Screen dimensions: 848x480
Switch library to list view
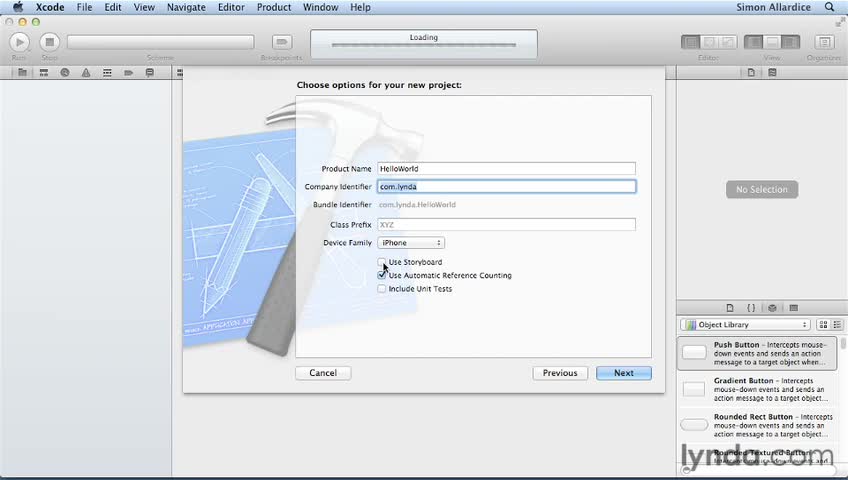[x=837, y=324]
